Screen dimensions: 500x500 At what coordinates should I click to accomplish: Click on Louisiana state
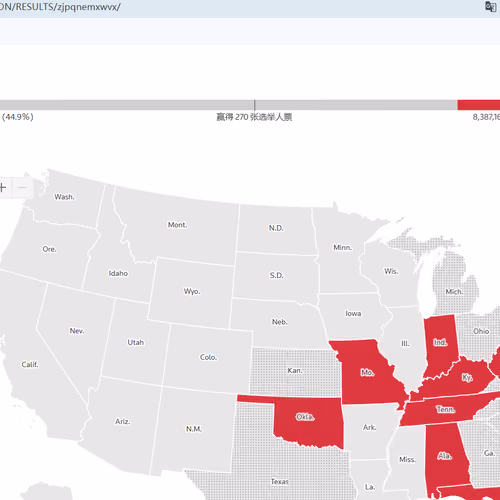pos(369,487)
